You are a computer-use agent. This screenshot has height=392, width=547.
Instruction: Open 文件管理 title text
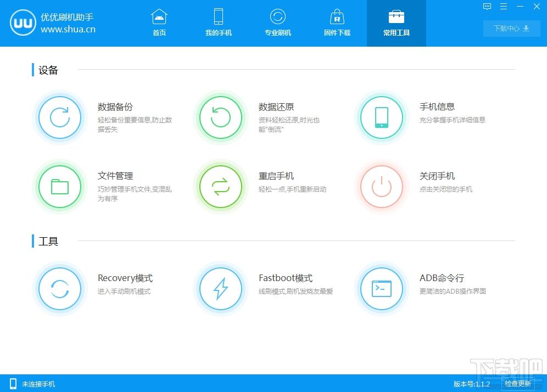[x=115, y=176]
